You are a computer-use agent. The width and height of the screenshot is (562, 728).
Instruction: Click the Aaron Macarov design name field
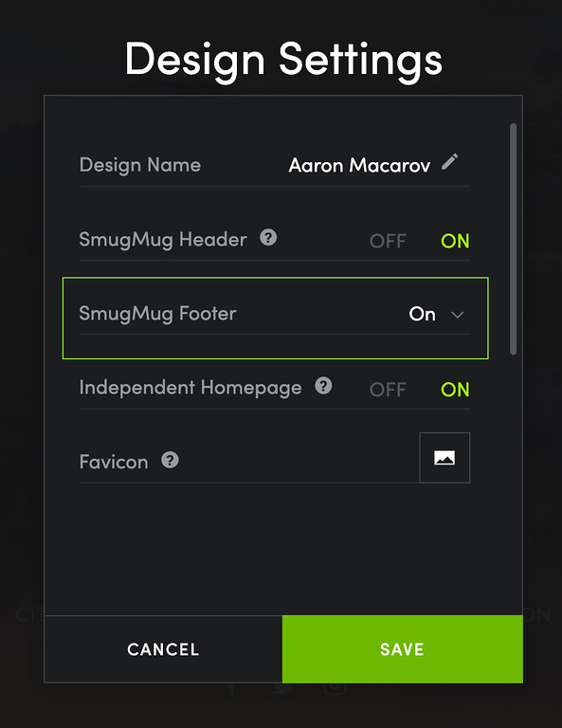coord(360,165)
